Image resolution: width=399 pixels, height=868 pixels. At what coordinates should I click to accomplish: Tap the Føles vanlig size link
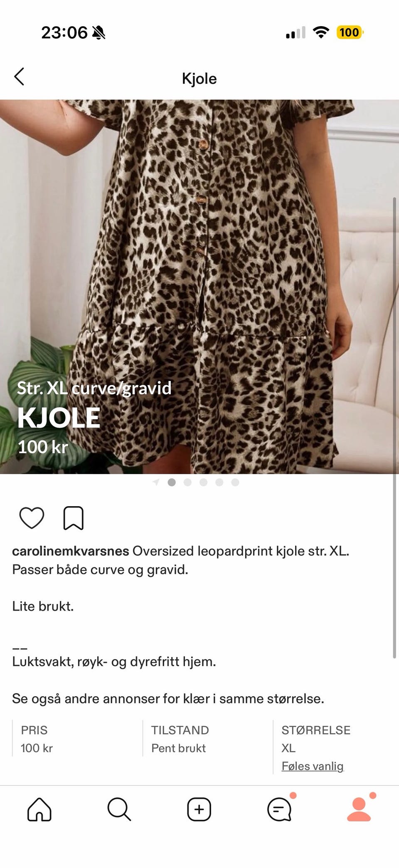[313, 766]
